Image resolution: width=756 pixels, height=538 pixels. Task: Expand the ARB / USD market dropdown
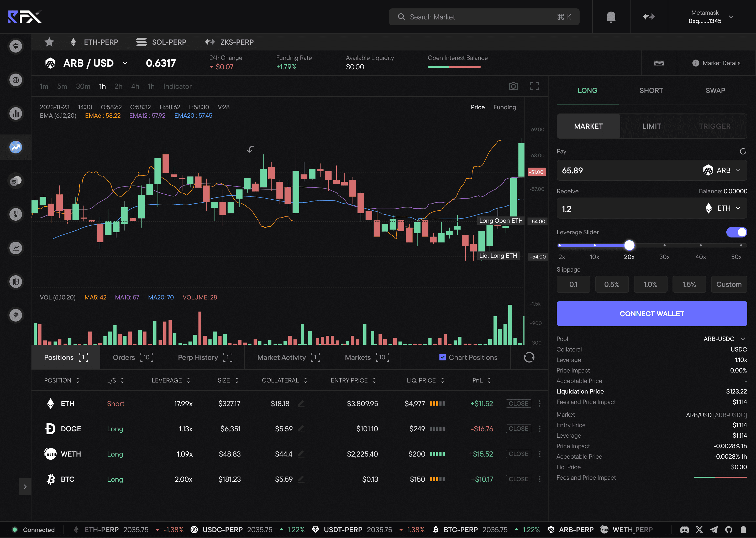click(x=125, y=63)
